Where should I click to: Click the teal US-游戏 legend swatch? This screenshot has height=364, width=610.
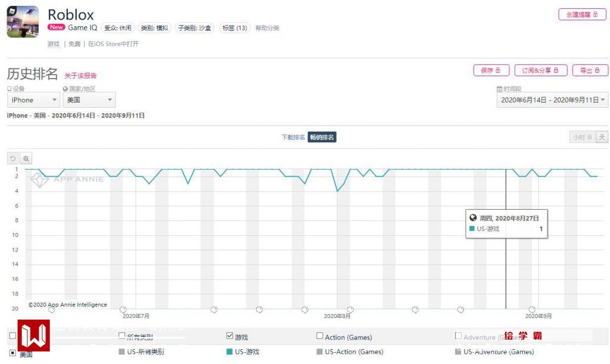[x=229, y=351]
